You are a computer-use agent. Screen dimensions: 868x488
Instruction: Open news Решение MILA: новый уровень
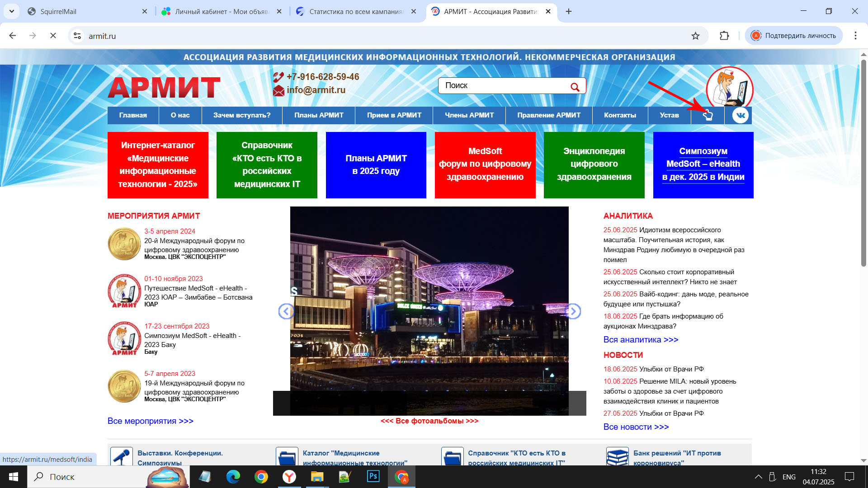670,391
